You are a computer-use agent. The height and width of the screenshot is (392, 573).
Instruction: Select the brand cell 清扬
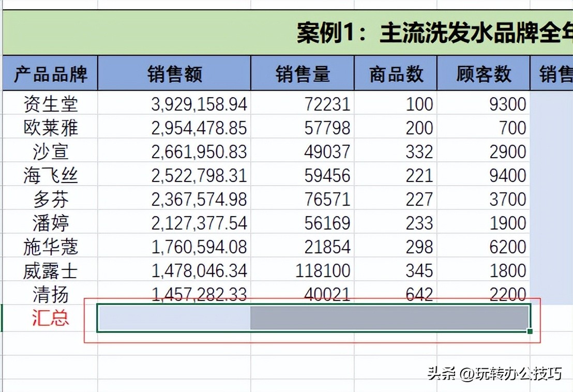pyautogui.click(x=50, y=293)
